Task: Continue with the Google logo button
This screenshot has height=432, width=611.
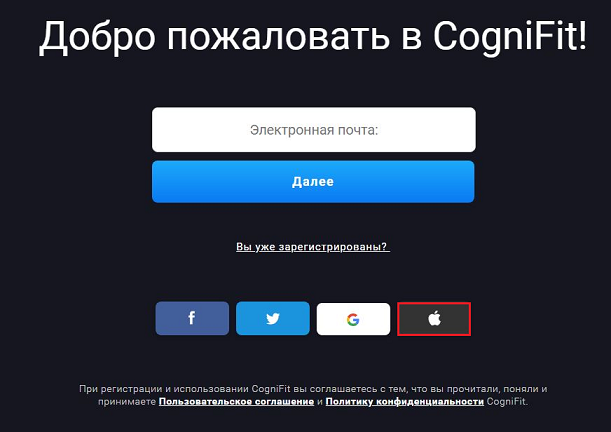Action: (353, 319)
